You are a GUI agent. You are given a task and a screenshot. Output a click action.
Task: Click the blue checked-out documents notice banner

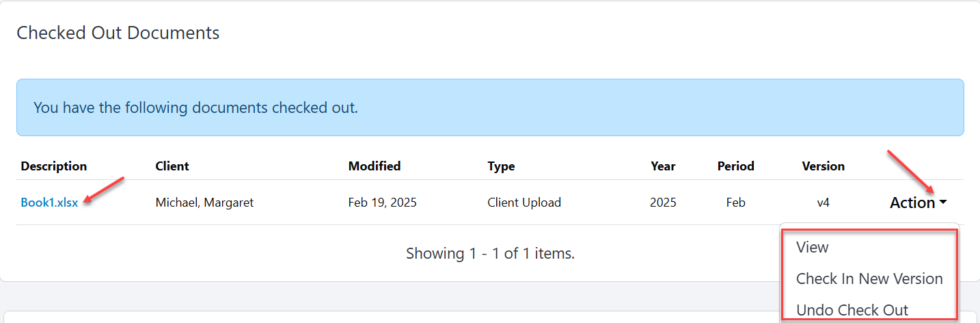(x=490, y=107)
